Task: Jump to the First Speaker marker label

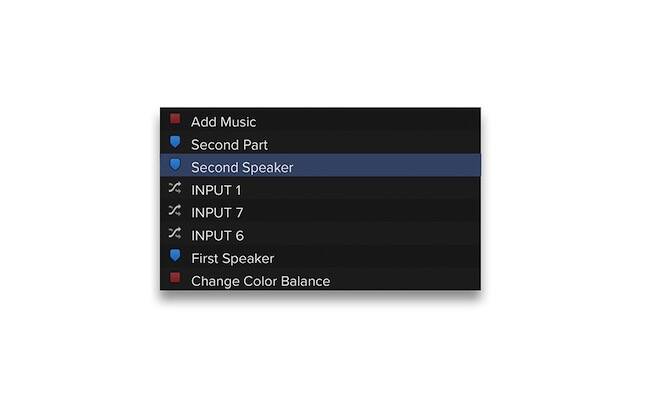Action: point(233,258)
